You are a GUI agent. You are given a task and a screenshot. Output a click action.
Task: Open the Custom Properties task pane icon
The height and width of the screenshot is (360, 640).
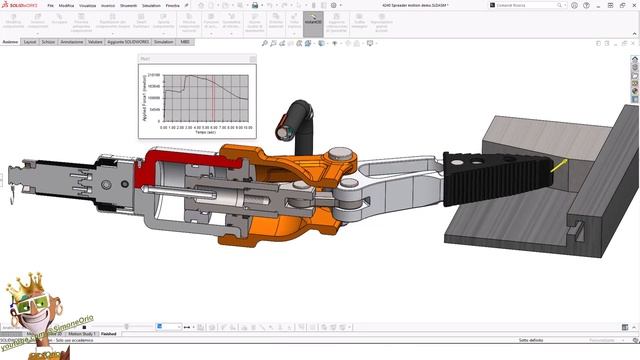point(635,99)
